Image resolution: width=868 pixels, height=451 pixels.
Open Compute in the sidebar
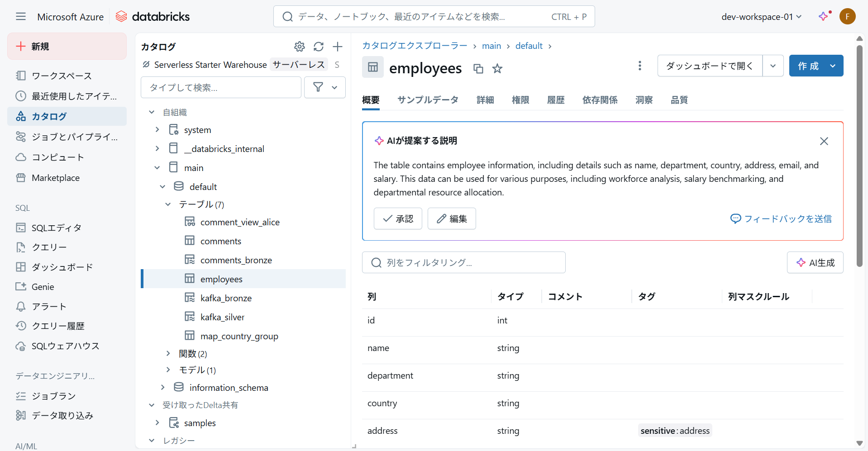[x=67, y=157]
